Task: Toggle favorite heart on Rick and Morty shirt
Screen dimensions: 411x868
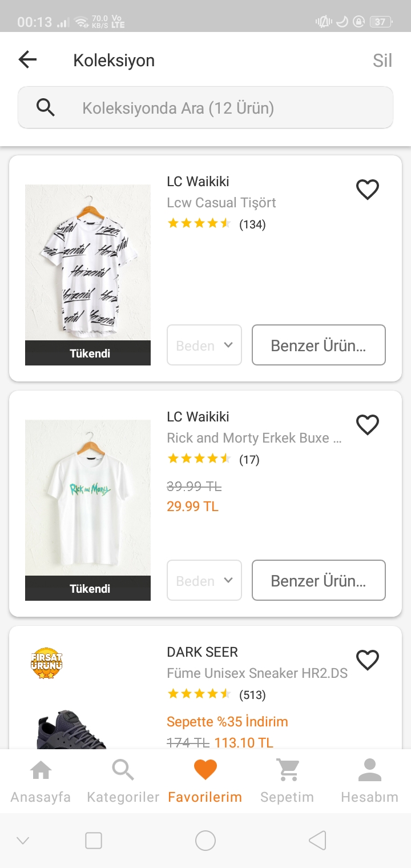Action: click(x=368, y=425)
